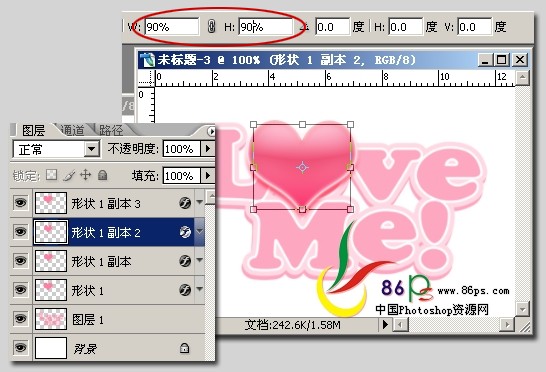Click the 文档:242.6K/1.58M status text
This screenshot has height=372, width=546.
pyautogui.click(x=292, y=325)
